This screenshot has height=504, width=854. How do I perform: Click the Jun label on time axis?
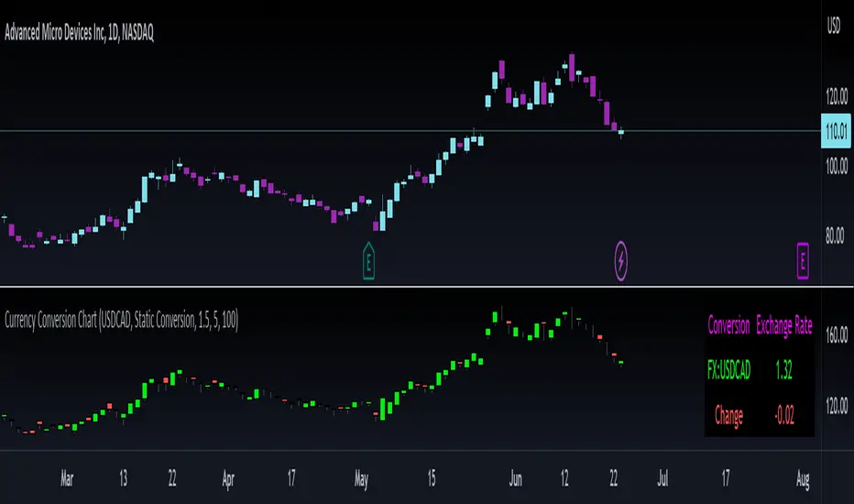point(515,478)
